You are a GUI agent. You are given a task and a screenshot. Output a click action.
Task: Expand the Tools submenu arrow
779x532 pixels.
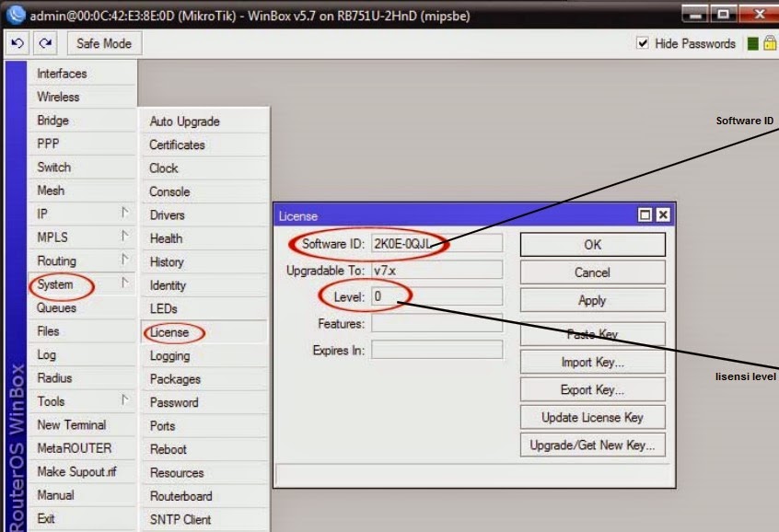(x=124, y=399)
